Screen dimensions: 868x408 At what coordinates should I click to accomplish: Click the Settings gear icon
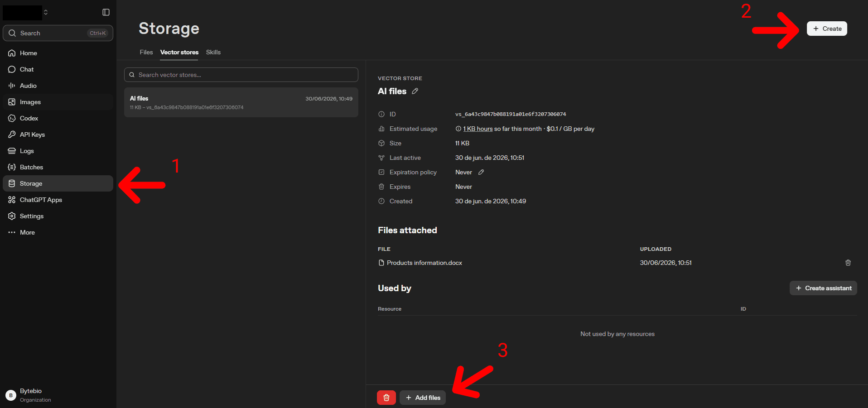[x=12, y=216]
